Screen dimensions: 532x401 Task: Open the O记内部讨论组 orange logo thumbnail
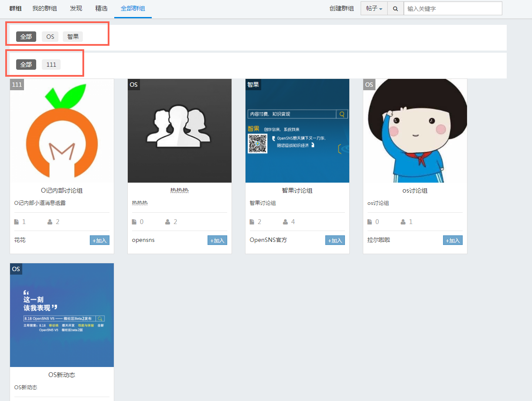[x=62, y=131]
